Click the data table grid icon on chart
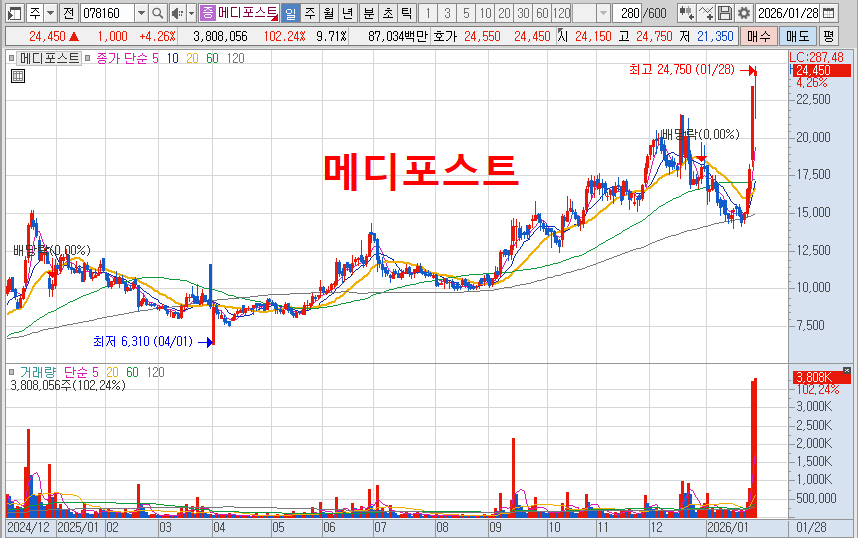This screenshot has width=858, height=538. click(18, 76)
